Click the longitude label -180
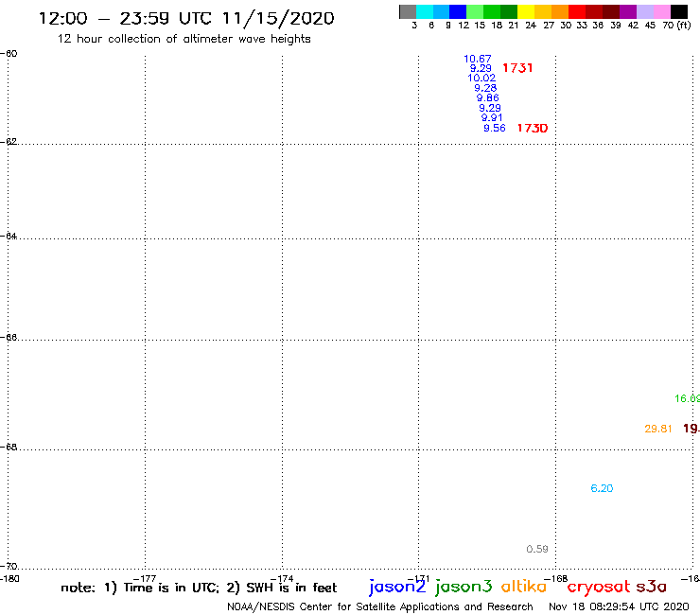This screenshot has height=615, width=700. point(9,579)
